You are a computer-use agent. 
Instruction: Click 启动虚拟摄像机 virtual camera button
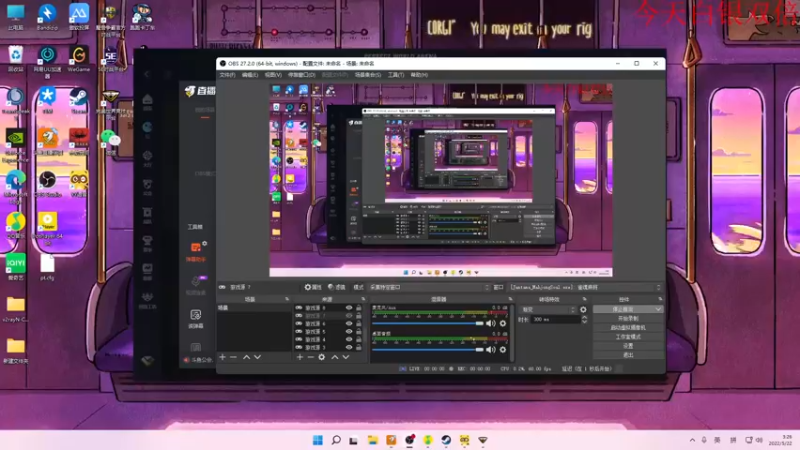click(628, 328)
